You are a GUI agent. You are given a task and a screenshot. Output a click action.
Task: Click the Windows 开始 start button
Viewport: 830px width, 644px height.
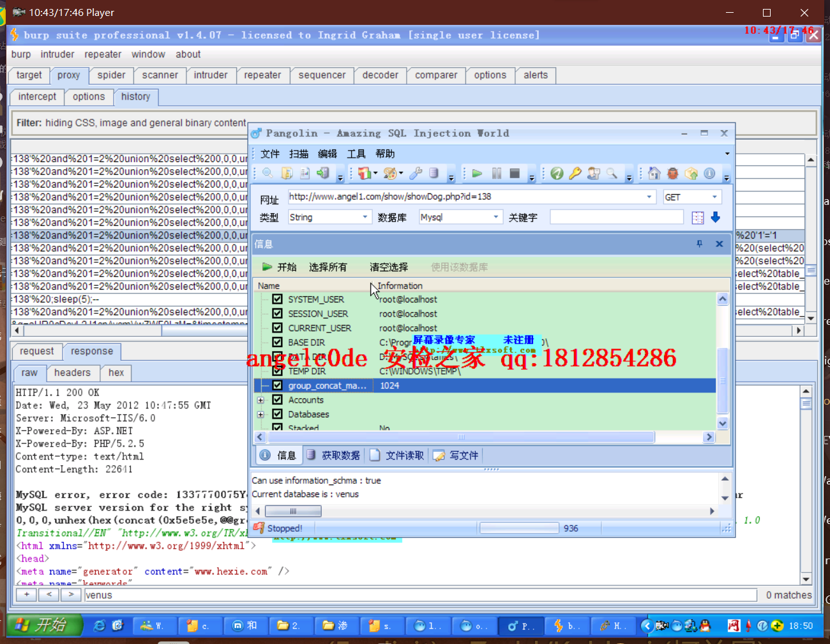(45, 625)
